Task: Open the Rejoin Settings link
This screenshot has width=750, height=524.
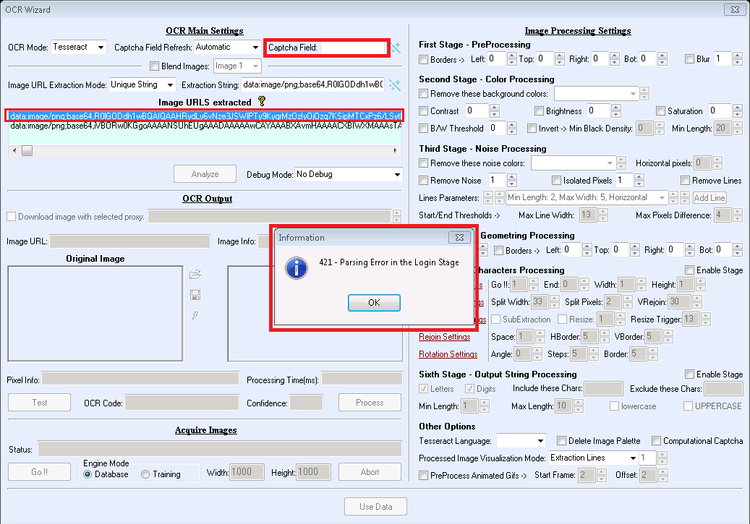Action: point(444,337)
